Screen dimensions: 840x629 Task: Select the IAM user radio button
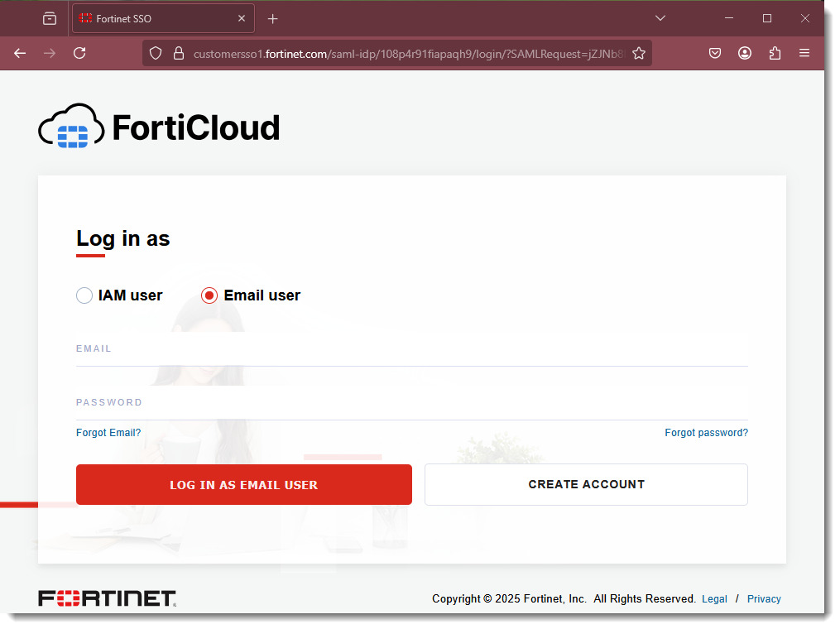(84, 295)
